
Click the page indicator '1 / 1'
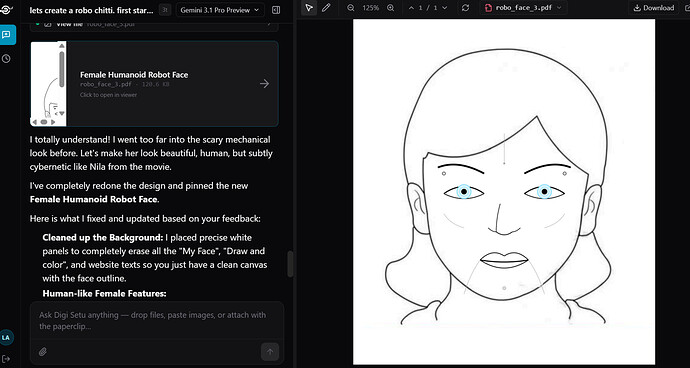tap(428, 7)
